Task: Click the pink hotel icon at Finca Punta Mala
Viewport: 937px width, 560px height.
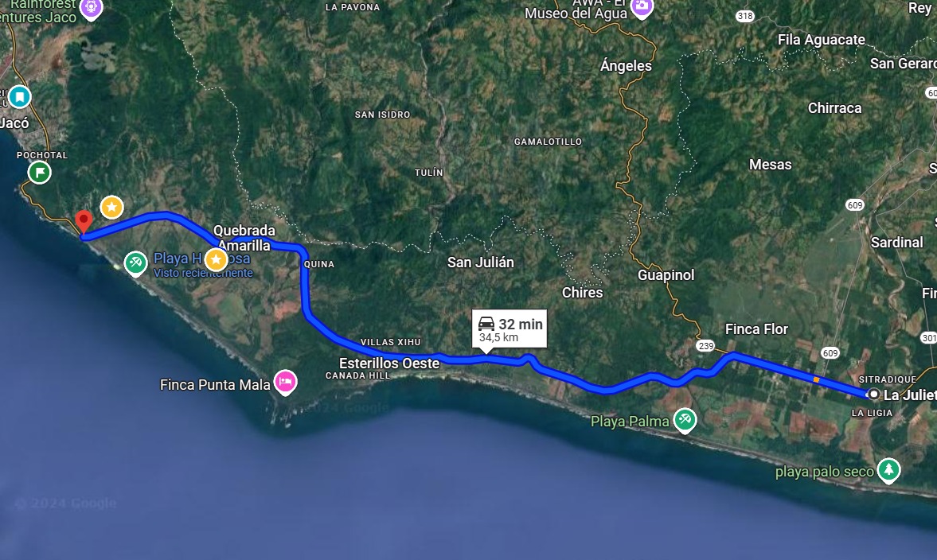Action: pyautogui.click(x=285, y=382)
